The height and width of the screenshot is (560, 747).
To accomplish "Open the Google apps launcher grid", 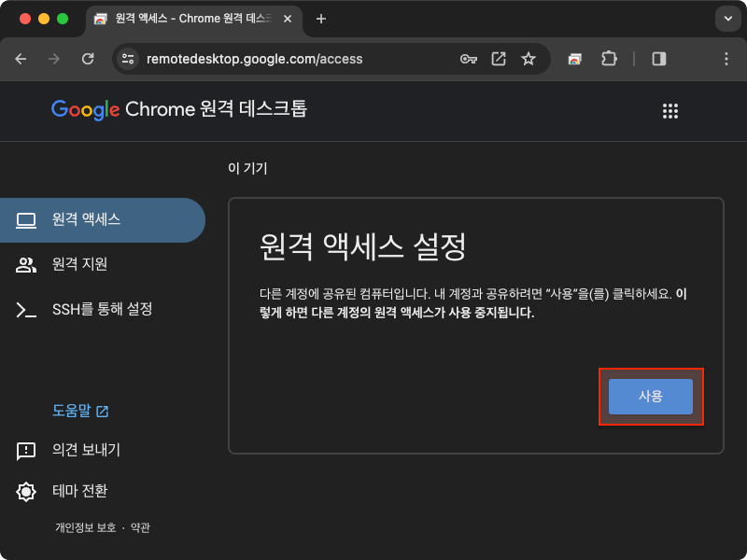I will (670, 110).
